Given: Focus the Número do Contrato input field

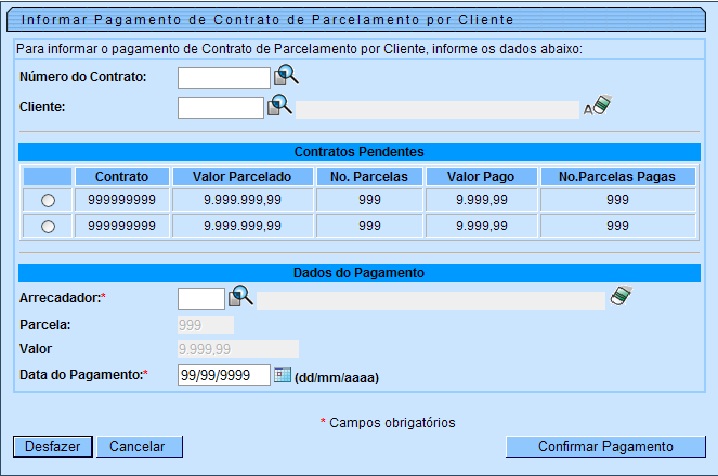Looking at the screenshot, I should (224, 78).
